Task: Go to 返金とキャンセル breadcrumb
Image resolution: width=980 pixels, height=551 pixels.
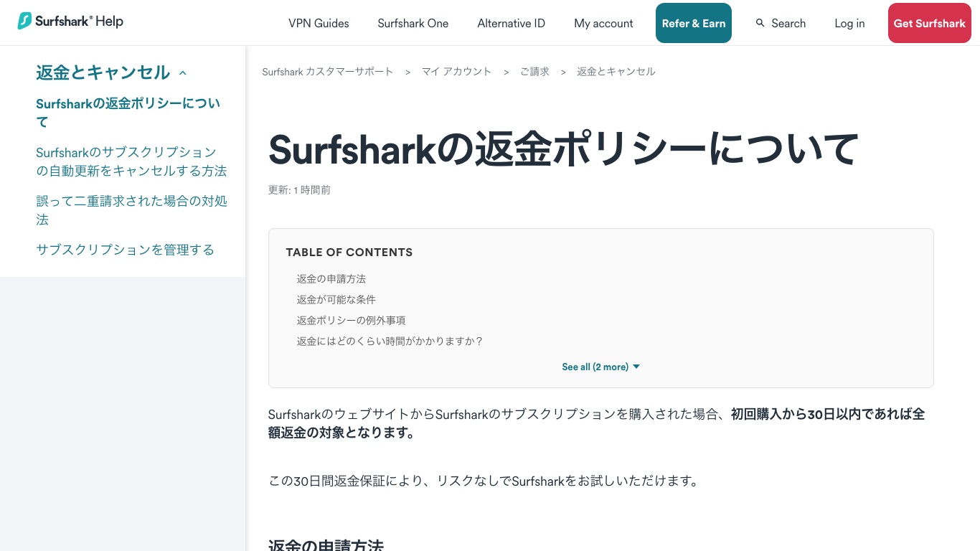Action: (616, 72)
